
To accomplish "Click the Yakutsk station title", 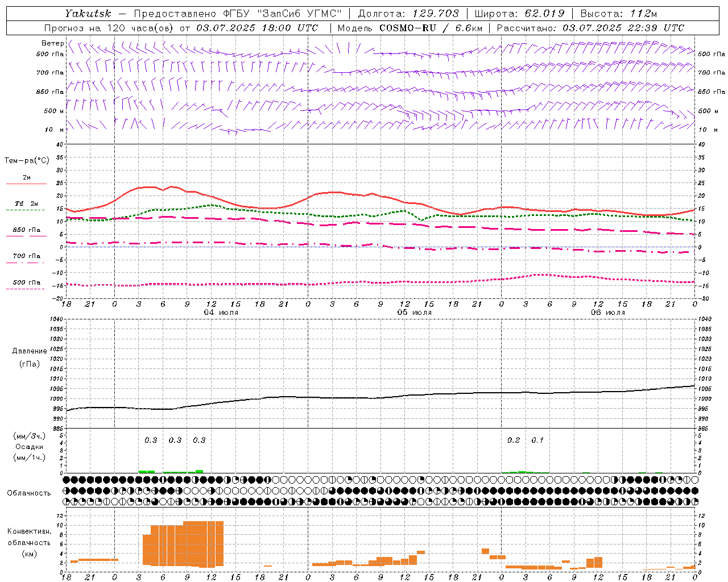I will pos(88,14).
